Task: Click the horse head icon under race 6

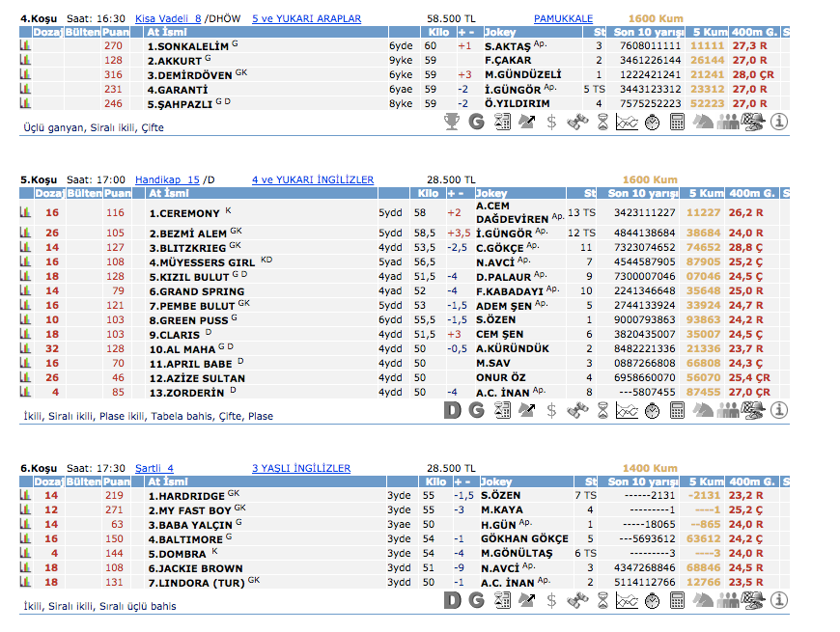Action: (703, 600)
